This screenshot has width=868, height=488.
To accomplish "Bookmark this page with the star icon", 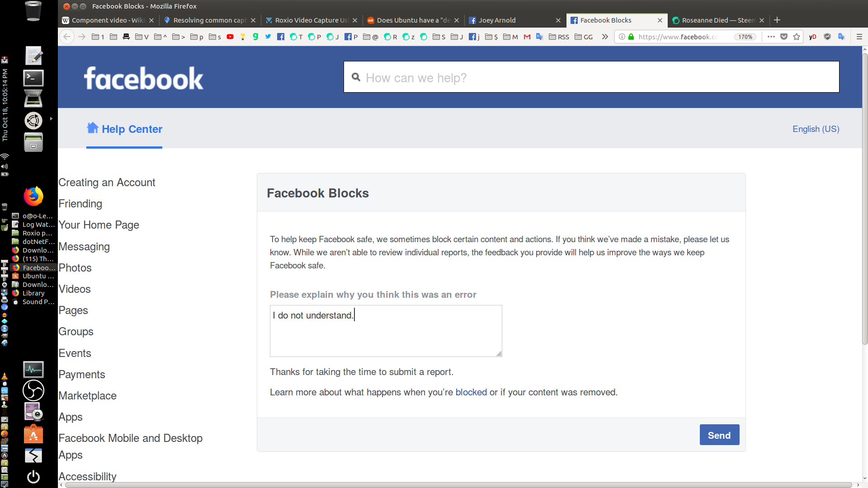I will pos(797,37).
